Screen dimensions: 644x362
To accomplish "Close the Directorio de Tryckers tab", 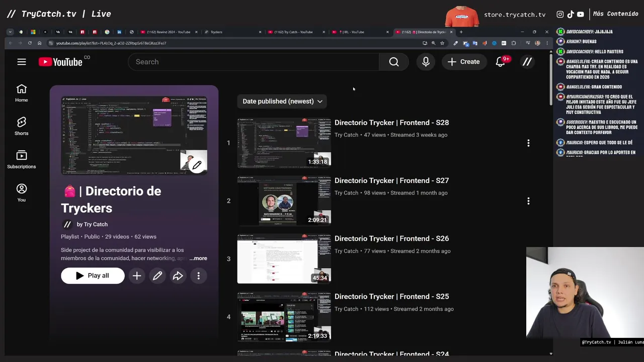I will click(x=451, y=32).
